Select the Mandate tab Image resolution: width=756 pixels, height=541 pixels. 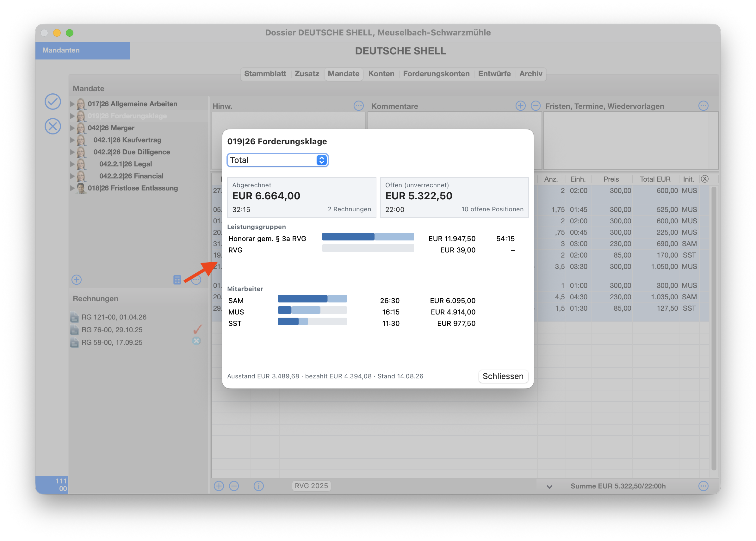344,74
